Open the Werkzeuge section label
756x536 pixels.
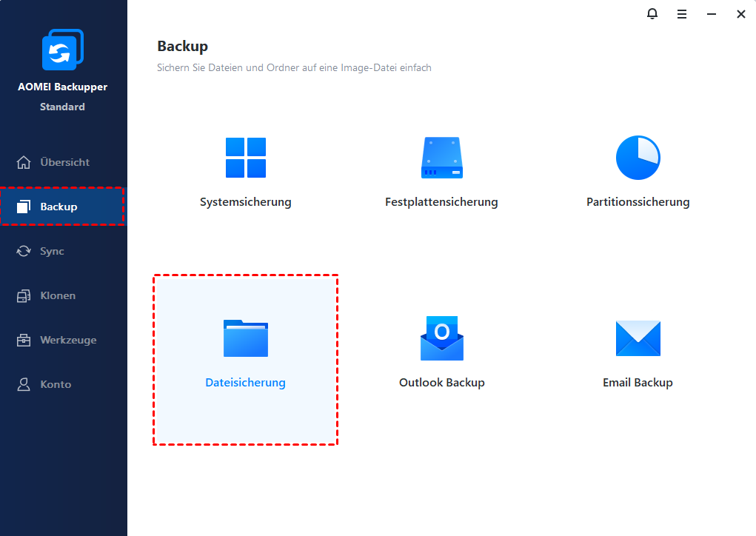pos(68,340)
